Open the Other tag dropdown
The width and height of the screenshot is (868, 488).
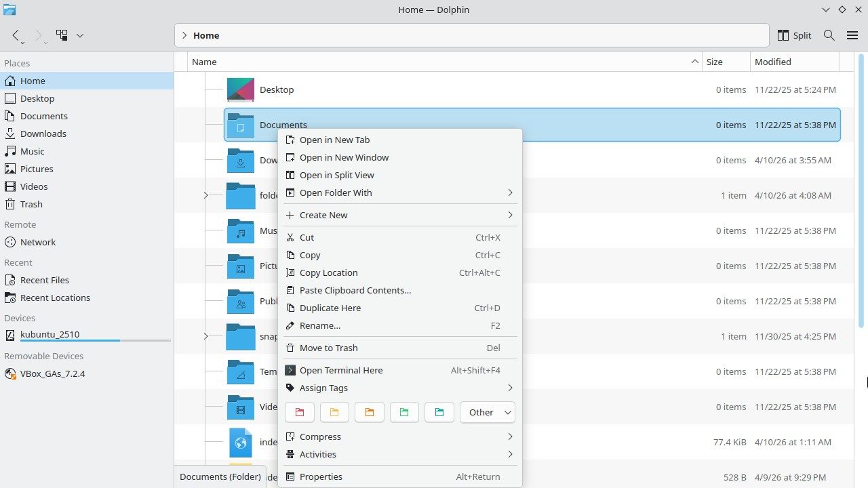[x=487, y=412]
